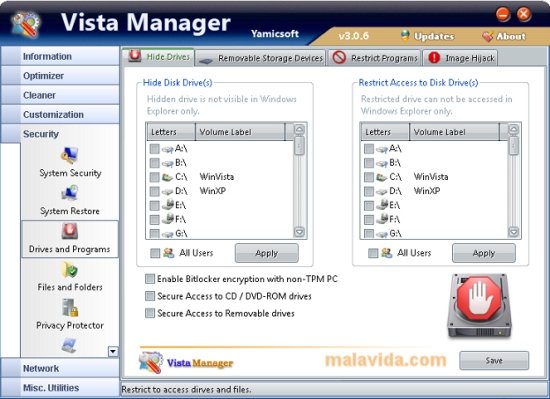Open System Restore icon in sidebar
This screenshot has height=399, width=550.
(x=69, y=193)
